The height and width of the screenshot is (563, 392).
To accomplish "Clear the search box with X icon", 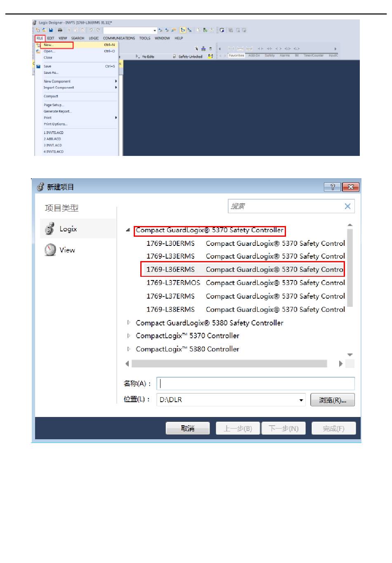I will point(347,206).
